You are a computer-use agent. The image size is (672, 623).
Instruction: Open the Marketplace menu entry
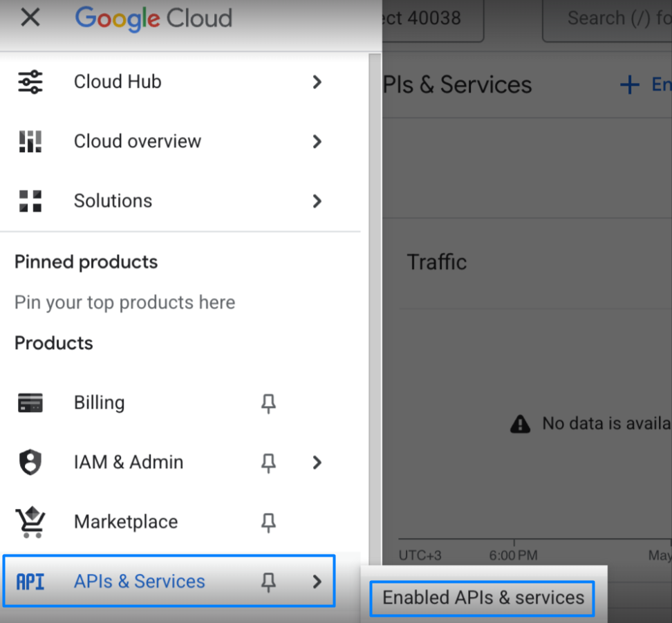pyautogui.click(x=169, y=522)
